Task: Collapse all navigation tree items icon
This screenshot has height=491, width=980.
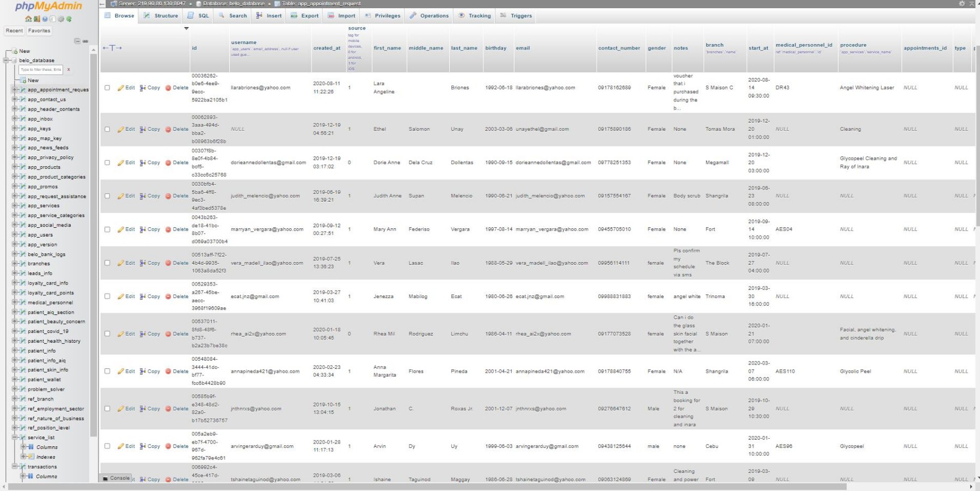Action: (77, 41)
